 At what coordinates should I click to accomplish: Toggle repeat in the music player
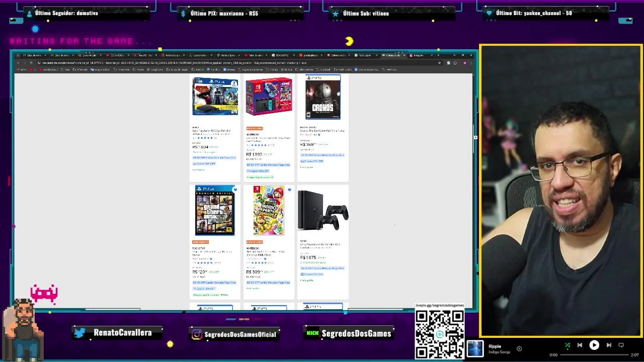[621, 345]
